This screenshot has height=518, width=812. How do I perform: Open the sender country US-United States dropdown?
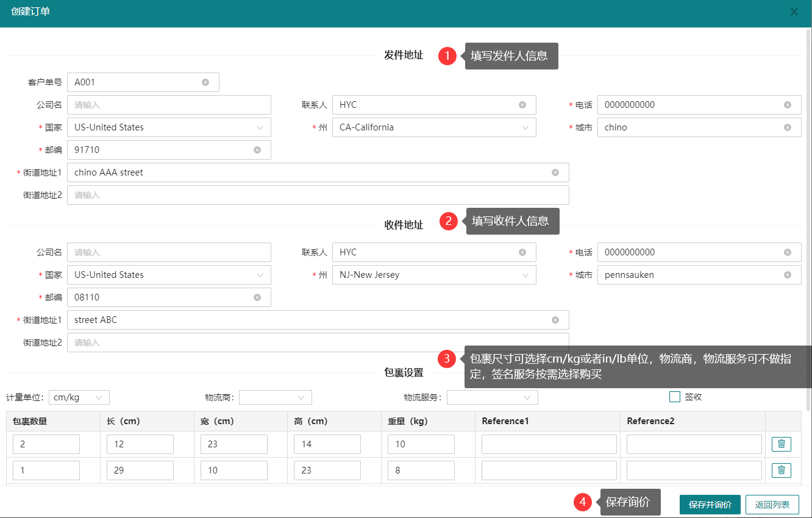[169, 127]
